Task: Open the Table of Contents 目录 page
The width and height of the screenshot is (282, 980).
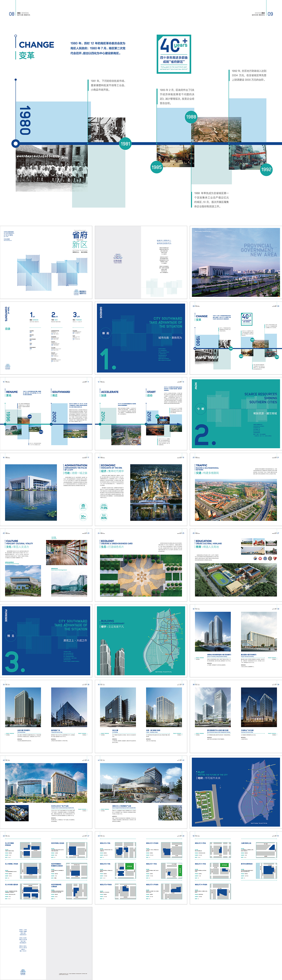Action: pos(46,338)
